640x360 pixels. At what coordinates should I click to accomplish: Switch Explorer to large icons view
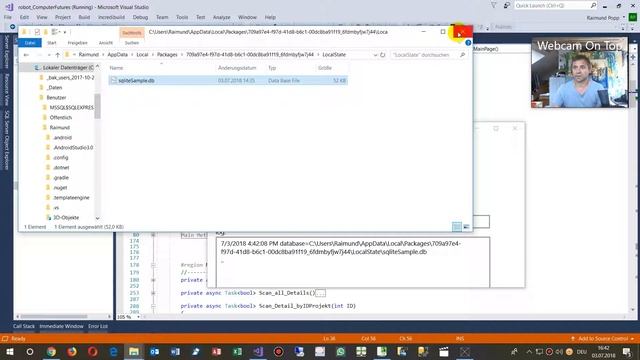[x=466, y=227]
